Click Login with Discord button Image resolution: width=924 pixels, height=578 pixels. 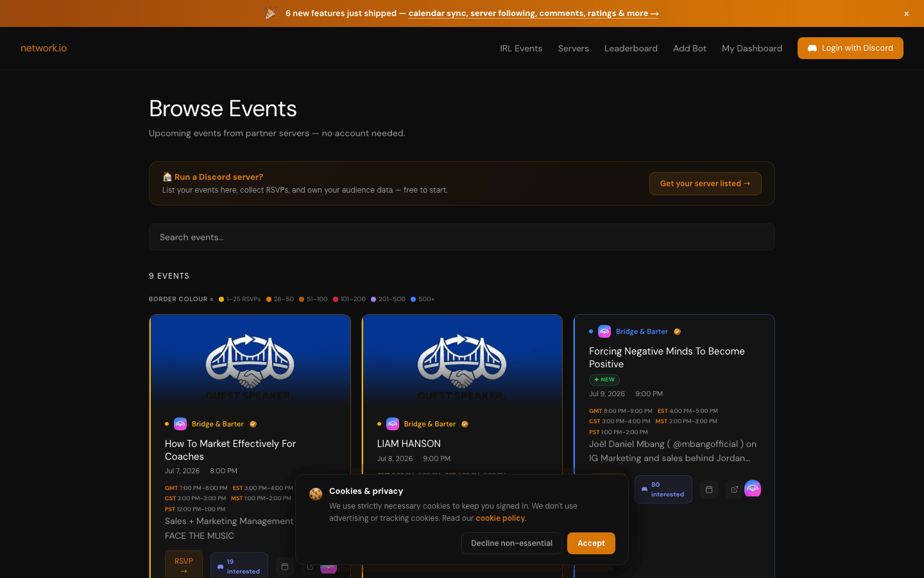coord(850,48)
